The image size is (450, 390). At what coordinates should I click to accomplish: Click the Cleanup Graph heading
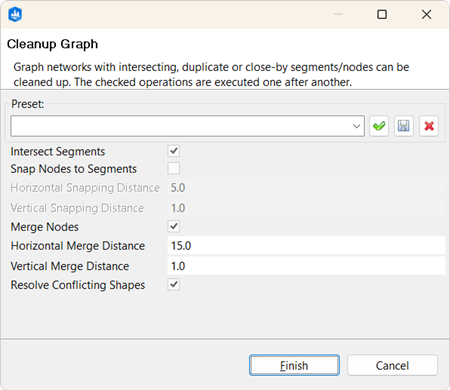[53, 44]
